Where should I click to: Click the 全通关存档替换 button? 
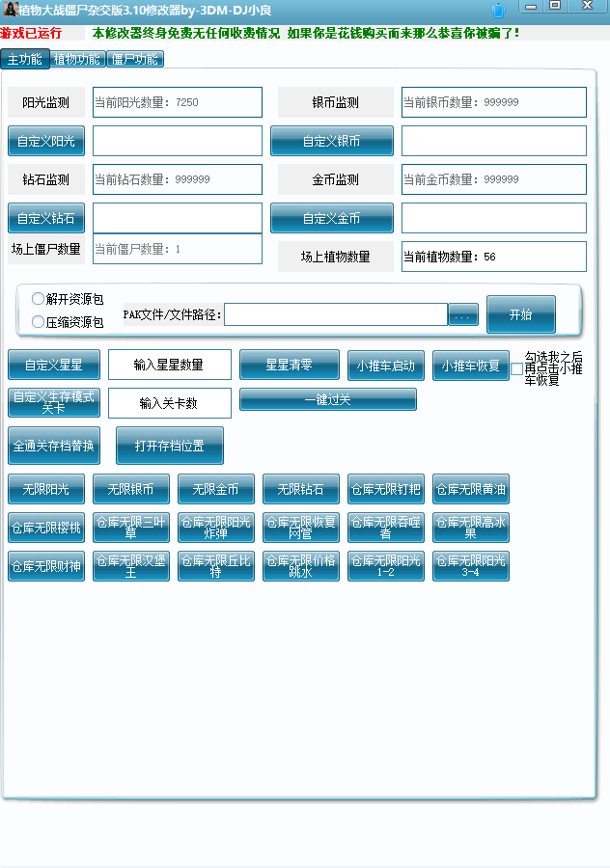[54, 446]
